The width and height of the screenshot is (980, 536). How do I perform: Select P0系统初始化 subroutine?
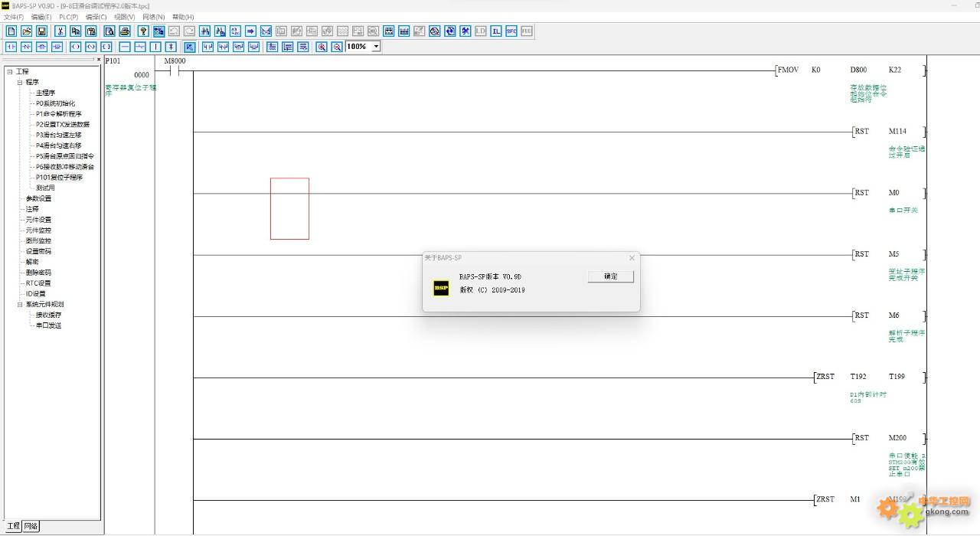(55, 103)
